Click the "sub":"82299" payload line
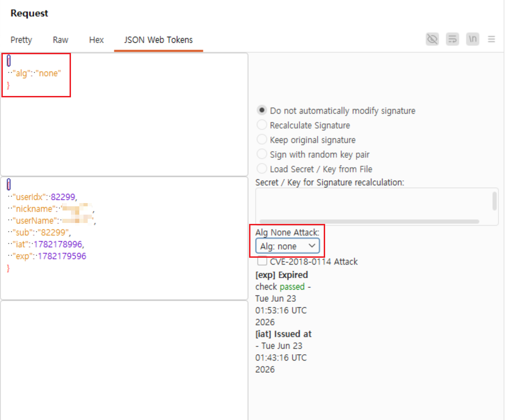The height and width of the screenshot is (420, 506). click(x=39, y=232)
